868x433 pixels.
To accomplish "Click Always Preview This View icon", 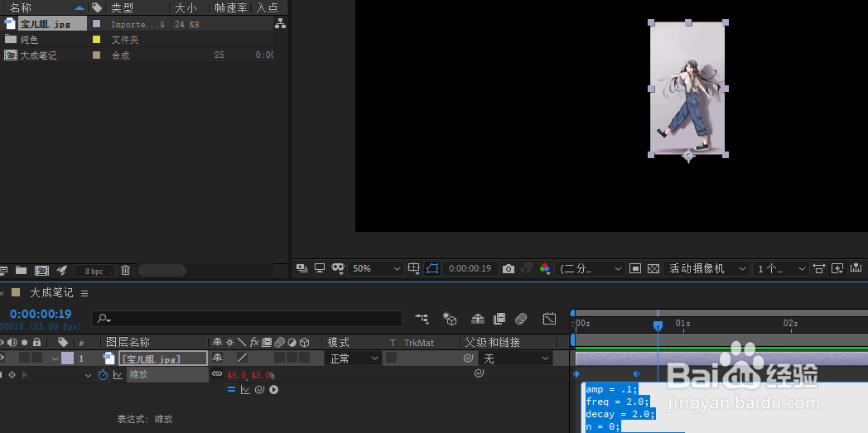I will pyautogui.click(x=301, y=268).
